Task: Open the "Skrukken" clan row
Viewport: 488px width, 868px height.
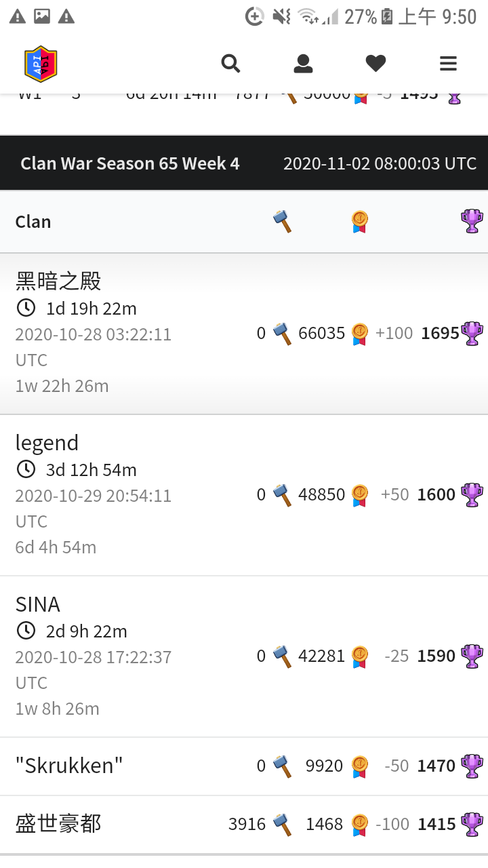Action: (x=244, y=766)
